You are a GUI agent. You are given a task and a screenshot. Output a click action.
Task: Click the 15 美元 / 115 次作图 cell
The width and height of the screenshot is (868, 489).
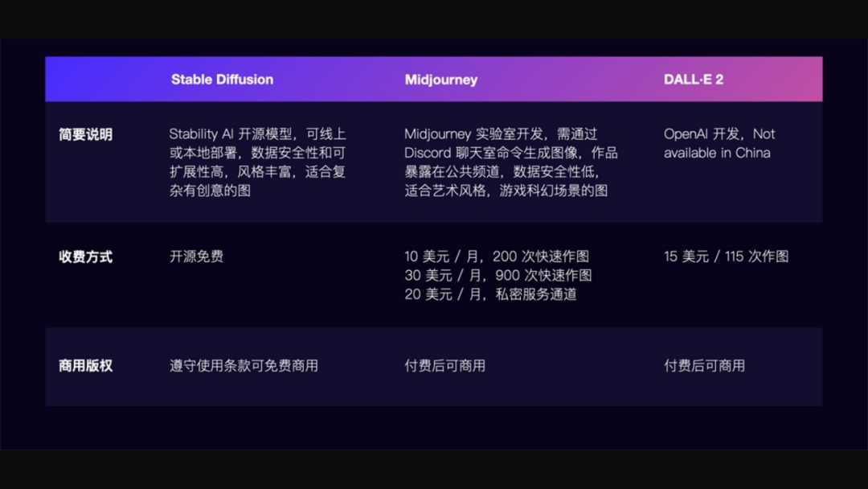point(727,257)
